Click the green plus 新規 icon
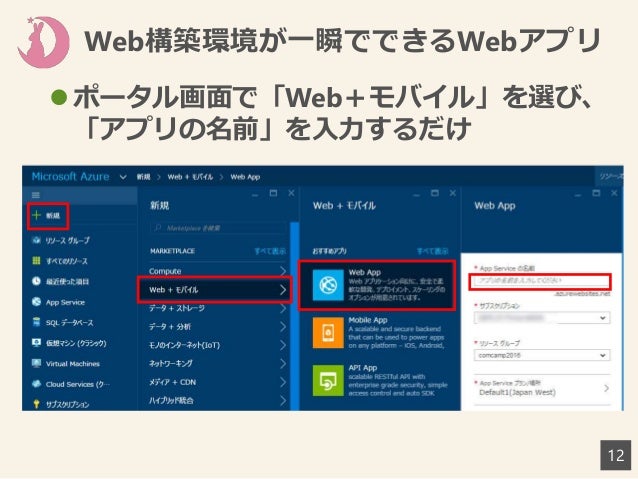The image size is (638, 479). [37, 214]
